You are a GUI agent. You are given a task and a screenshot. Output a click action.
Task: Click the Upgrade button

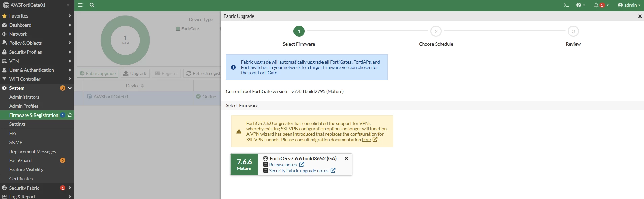pyautogui.click(x=135, y=73)
